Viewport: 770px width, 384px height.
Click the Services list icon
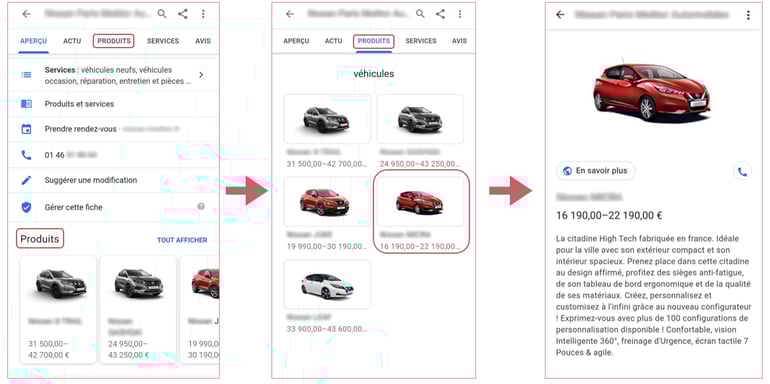[x=26, y=75]
